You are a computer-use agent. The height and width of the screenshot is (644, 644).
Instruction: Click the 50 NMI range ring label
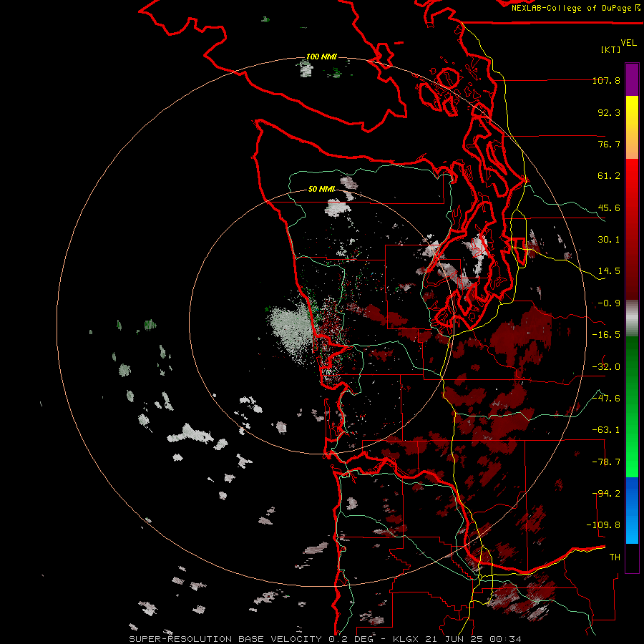321,189
